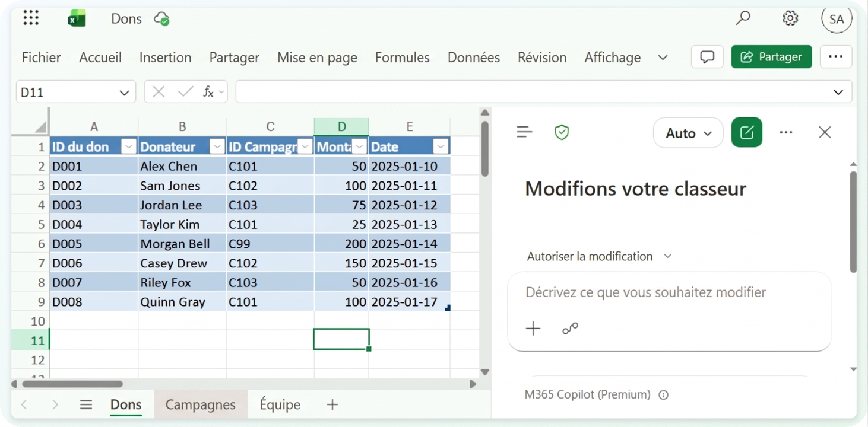
Task: Click the info icon next to M365 Copilot
Action: pos(664,395)
